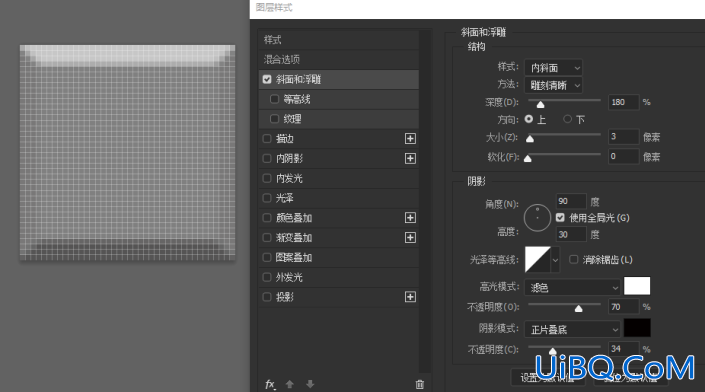Click the 深度 value field 180
This screenshot has height=392, width=705.
(623, 102)
